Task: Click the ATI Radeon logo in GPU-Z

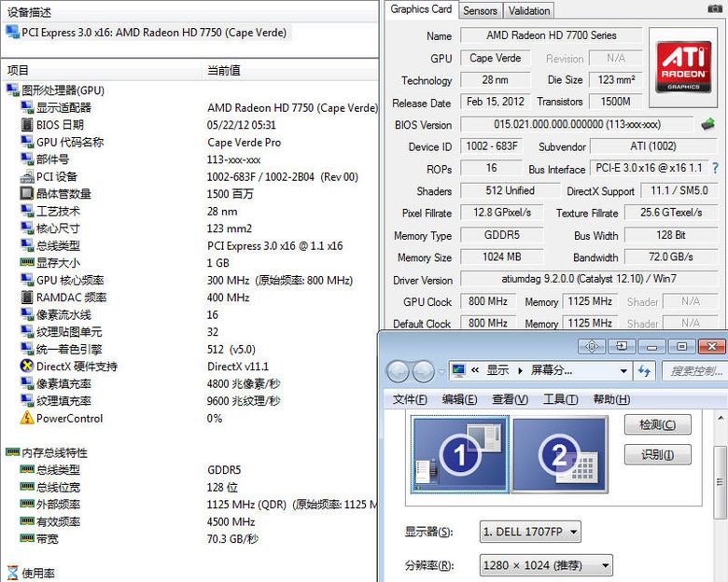Action: click(683, 67)
